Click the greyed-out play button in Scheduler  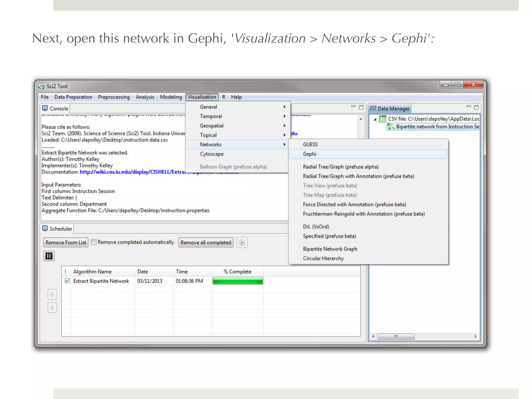242,242
